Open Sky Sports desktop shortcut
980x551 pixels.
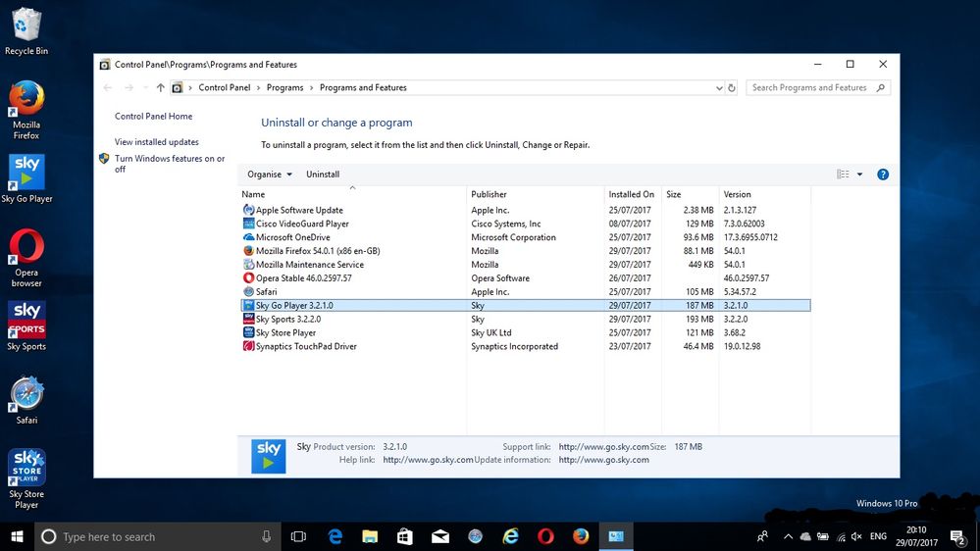point(26,326)
